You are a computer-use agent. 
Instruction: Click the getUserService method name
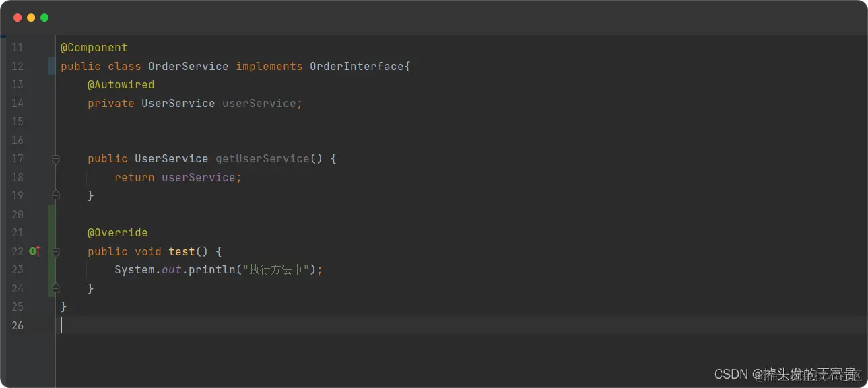[263, 159]
